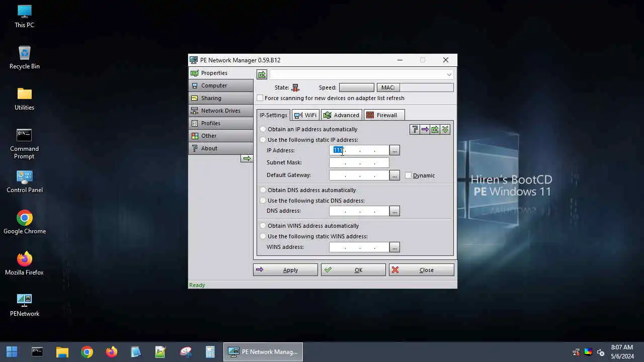
Task: Click the Close button with red X
Action: [x=422, y=270]
